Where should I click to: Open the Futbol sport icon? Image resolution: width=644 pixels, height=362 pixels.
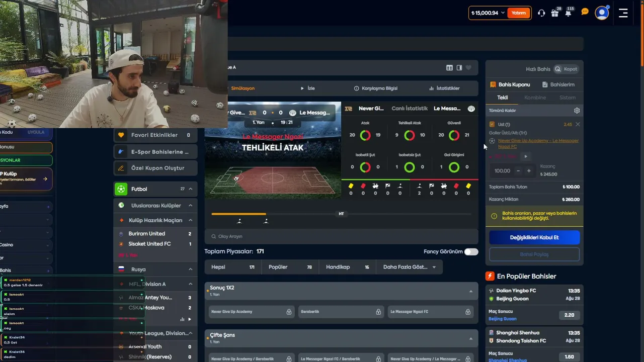click(121, 189)
